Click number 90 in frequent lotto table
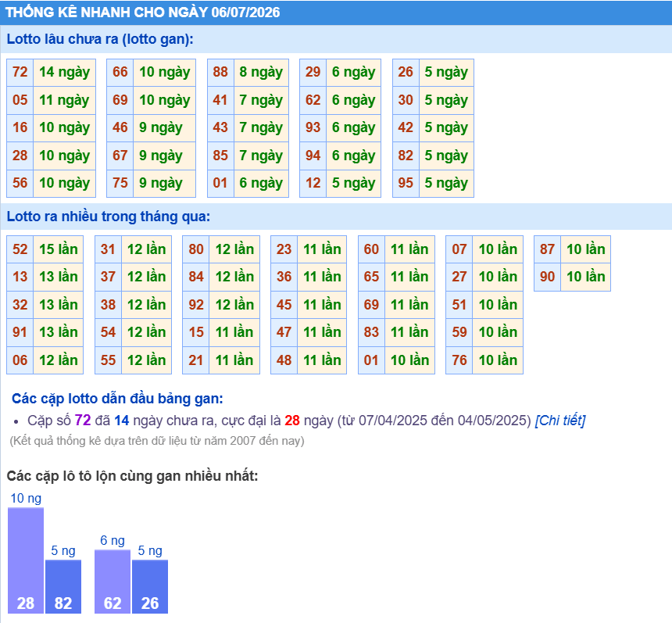 pos(547,277)
